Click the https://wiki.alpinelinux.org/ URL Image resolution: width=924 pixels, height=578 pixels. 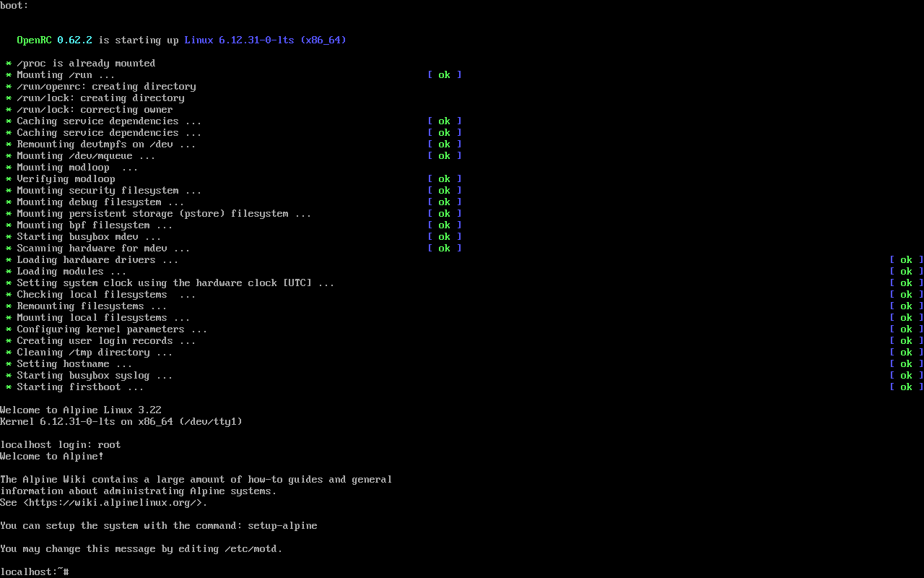pyautogui.click(x=115, y=503)
